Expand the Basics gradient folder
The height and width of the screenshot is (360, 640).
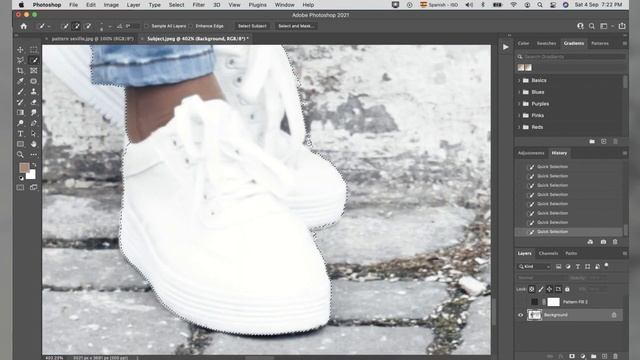click(519, 80)
